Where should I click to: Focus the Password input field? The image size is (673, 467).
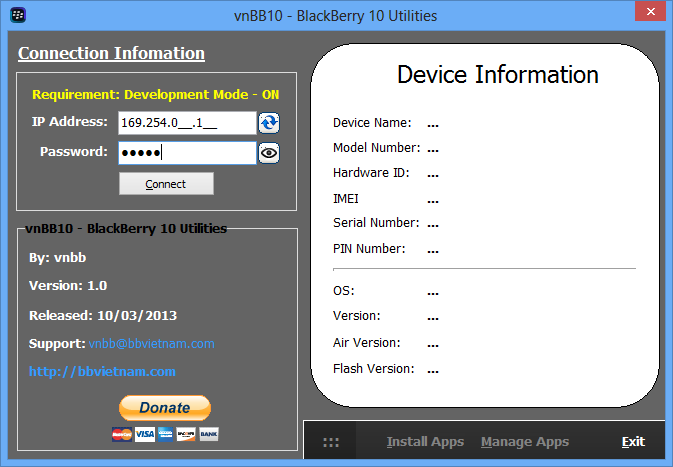coord(187,153)
